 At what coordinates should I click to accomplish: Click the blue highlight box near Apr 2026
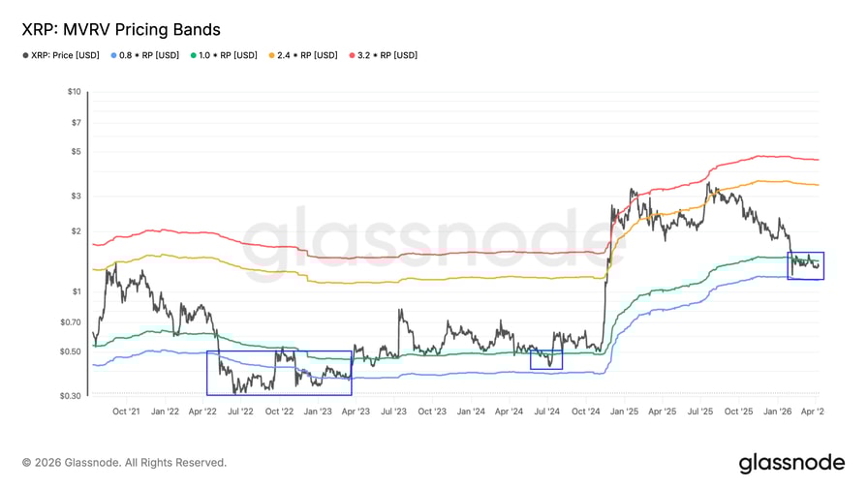point(806,265)
